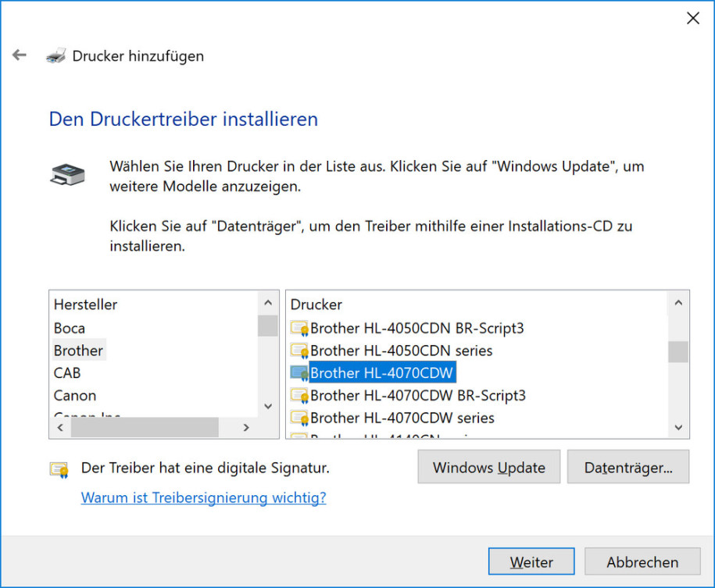Select CAB manufacturer entry
Viewport: 715px width, 588px height.
67,372
